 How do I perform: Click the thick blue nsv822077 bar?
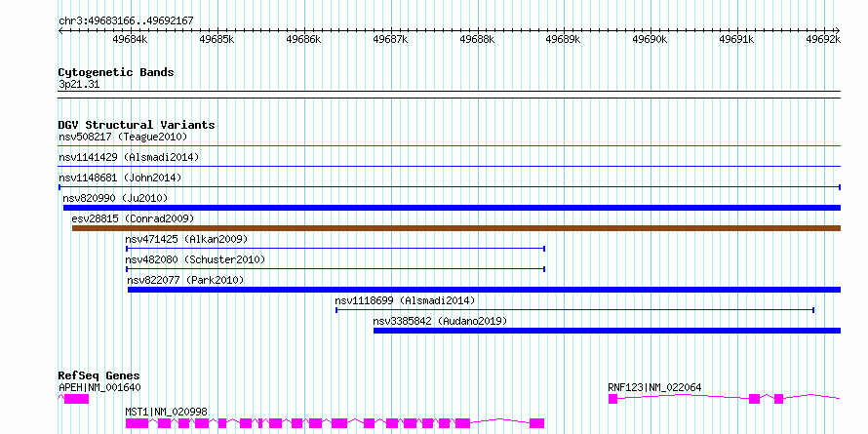(x=484, y=290)
